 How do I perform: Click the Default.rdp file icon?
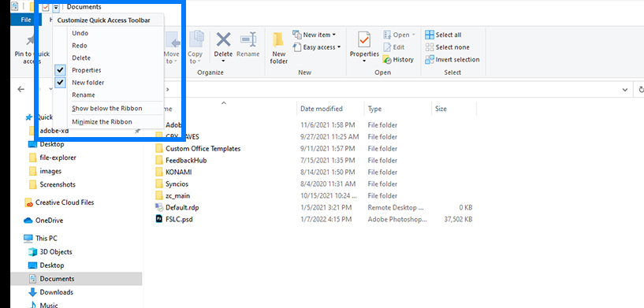pyautogui.click(x=159, y=208)
